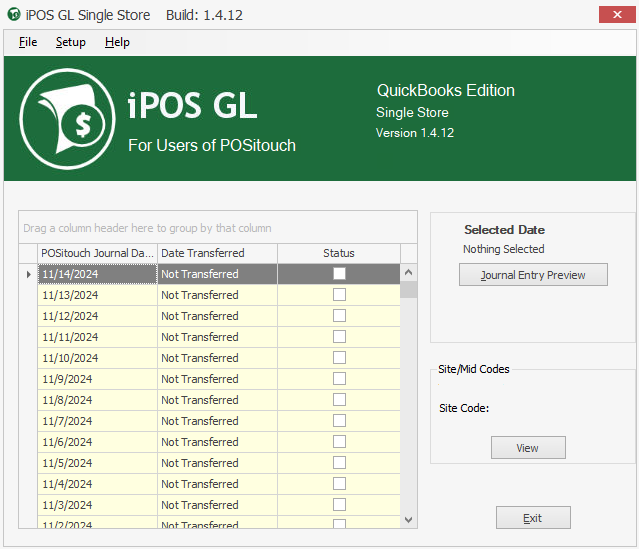Select the 11/10/2024 journal date cell
The width and height of the screenshot is (639, 549).
click(x=97, y=358)
